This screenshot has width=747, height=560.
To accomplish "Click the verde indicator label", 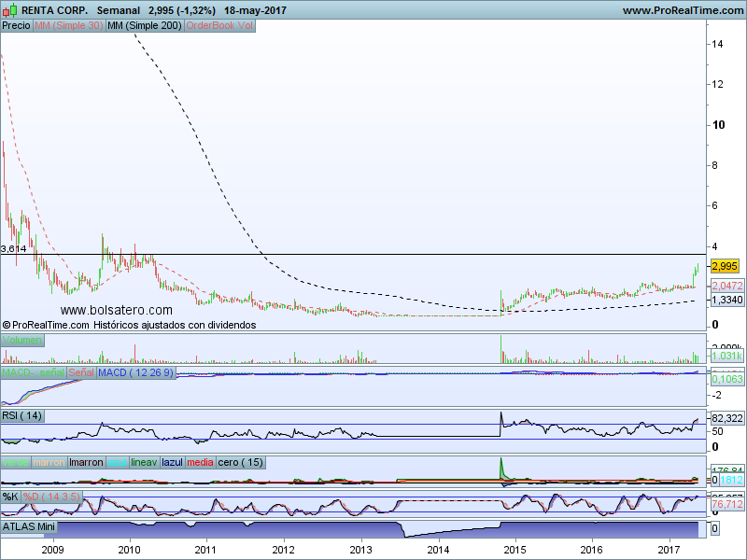I will pyautogui.click(x=16, y=462).
